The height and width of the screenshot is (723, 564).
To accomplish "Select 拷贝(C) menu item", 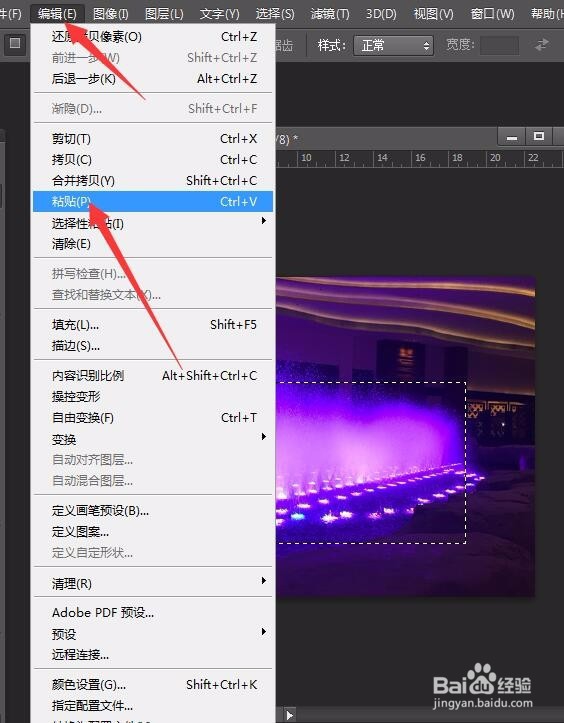I will coord(153,160).
